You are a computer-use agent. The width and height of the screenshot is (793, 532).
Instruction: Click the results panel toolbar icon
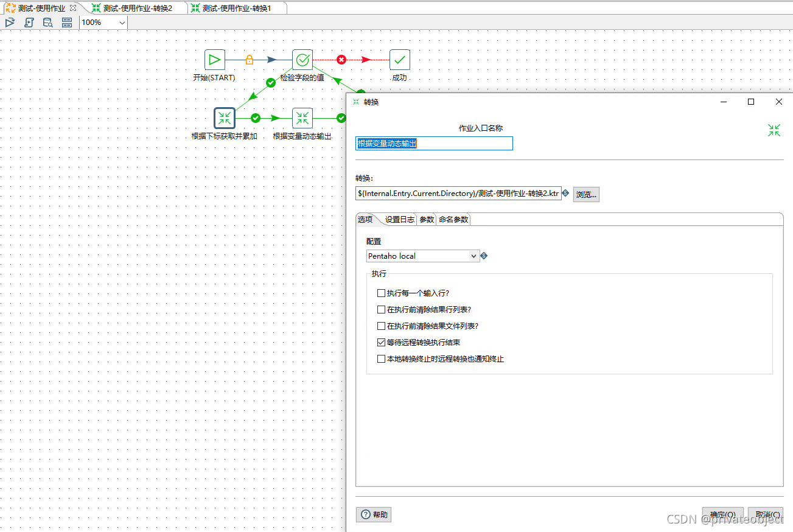coord(67,23)
